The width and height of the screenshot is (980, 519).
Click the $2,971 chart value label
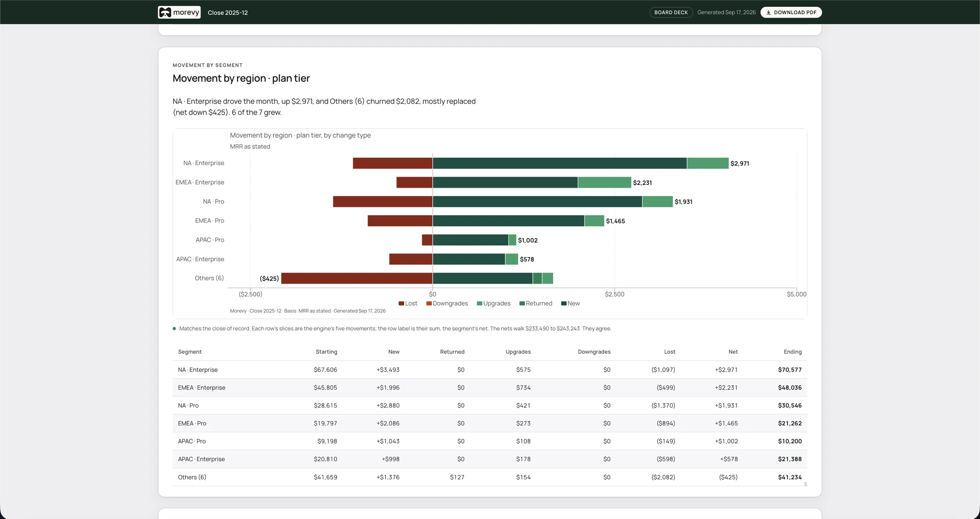(739, 164)
